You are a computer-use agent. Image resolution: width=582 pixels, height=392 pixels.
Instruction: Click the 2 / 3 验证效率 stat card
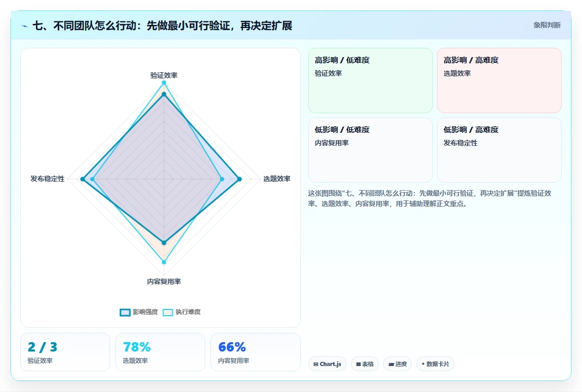[65, 352]
